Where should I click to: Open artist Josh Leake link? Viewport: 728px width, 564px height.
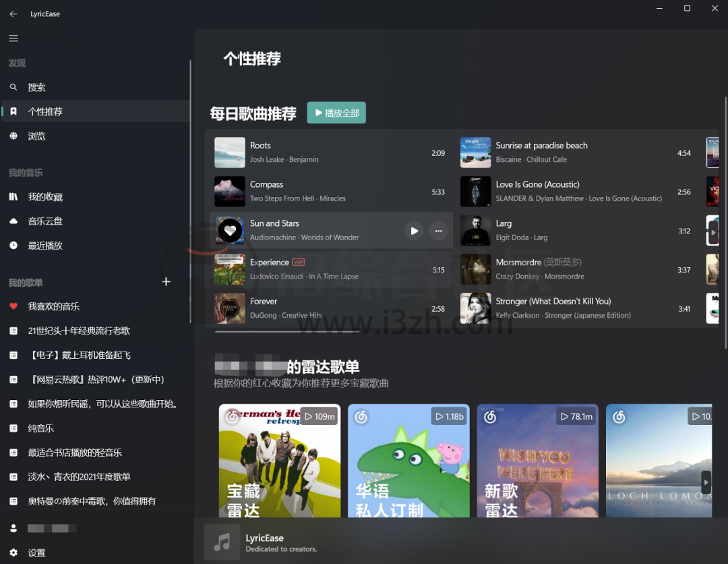(267, 159)
